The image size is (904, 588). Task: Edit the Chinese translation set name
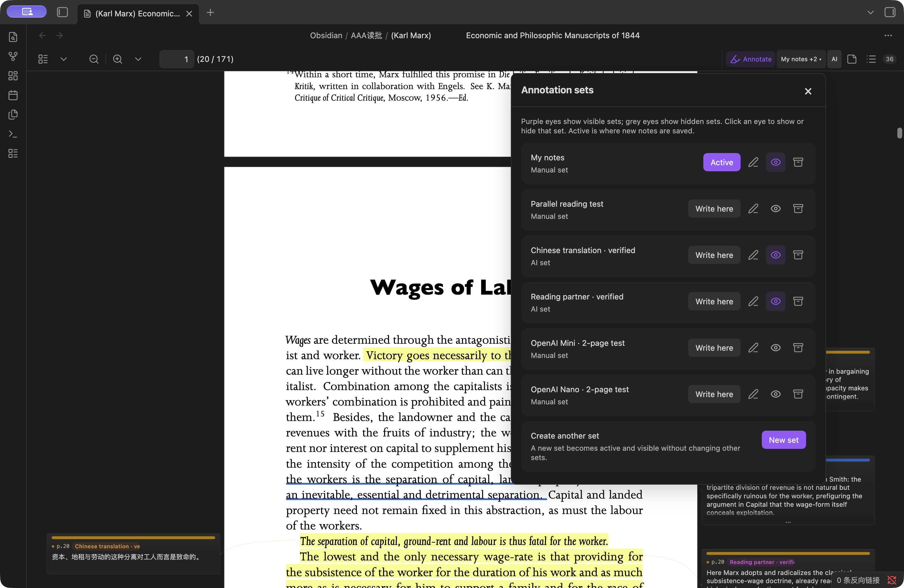(x=753, y=255)
